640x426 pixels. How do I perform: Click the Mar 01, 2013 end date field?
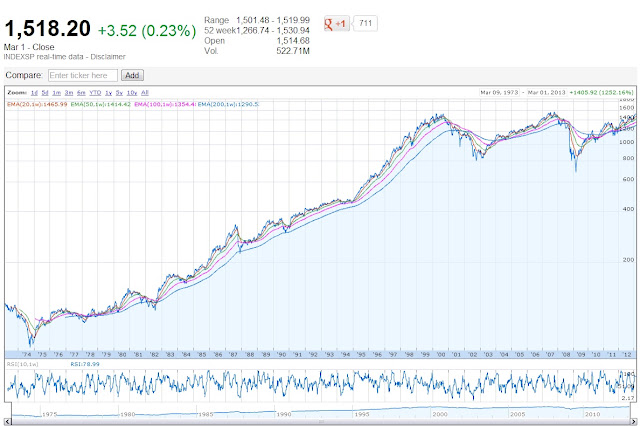coord(547,93)
